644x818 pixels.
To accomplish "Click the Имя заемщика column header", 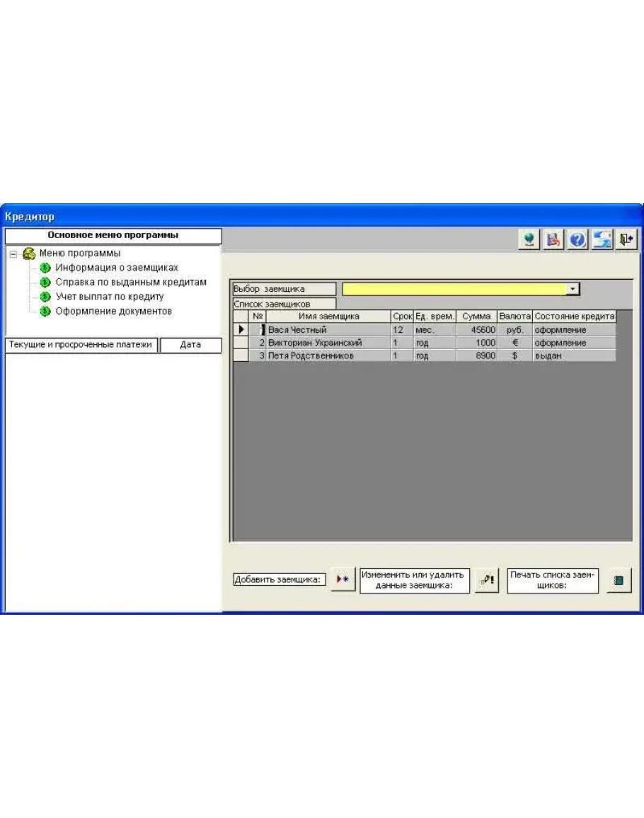I will click(x=328, y=317).
